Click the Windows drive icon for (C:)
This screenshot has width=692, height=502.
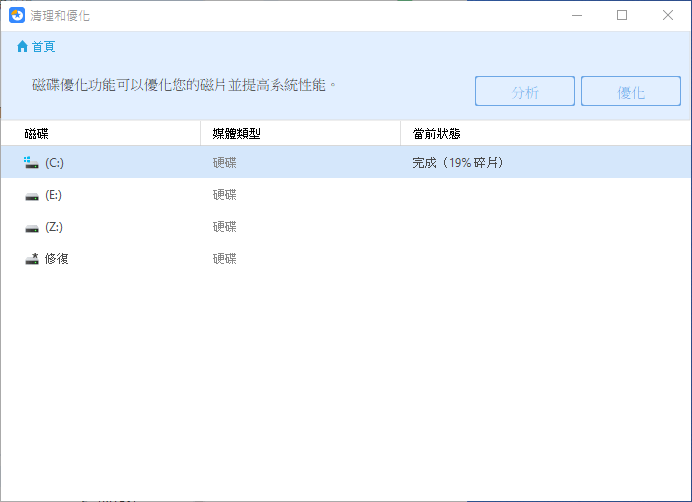[32, 162]
